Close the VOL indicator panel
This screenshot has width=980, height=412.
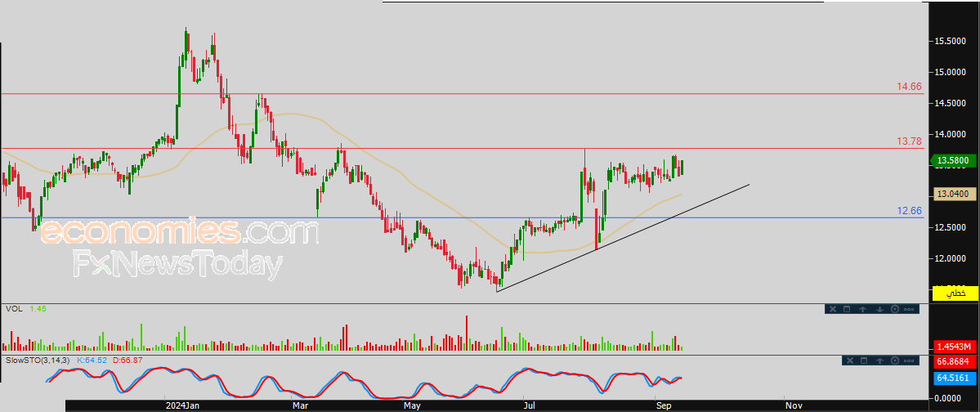832,309
